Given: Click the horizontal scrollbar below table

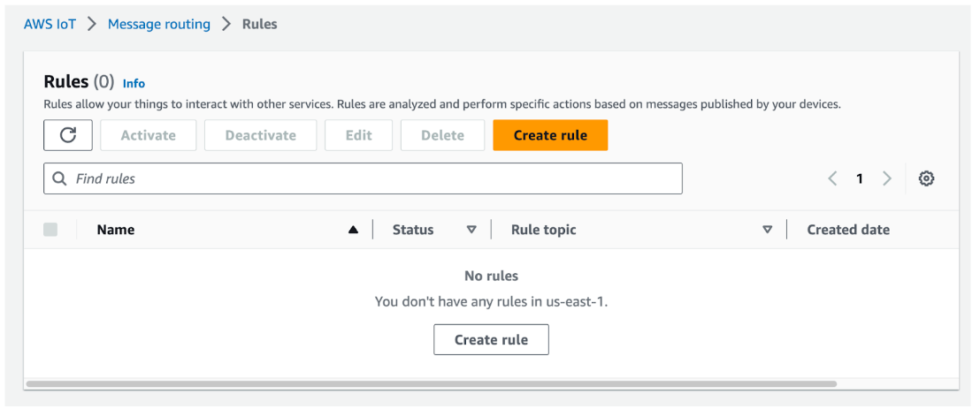Looking at the screenshot, I should click(432, 384).
